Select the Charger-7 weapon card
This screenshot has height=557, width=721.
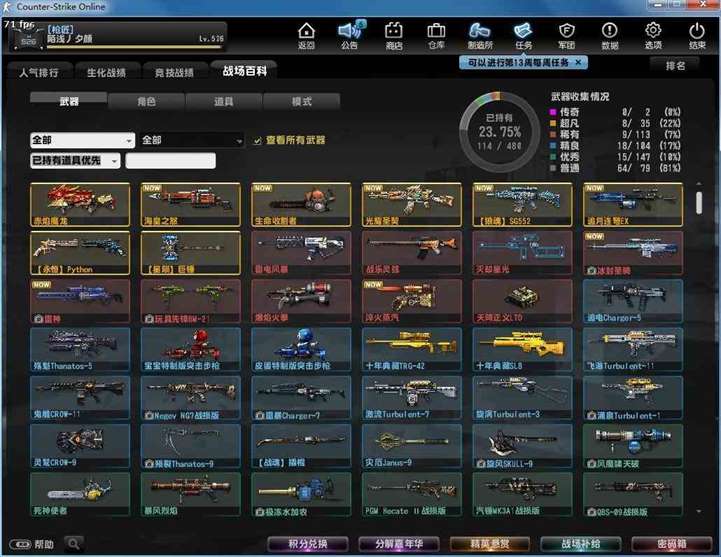click(301, 398)
